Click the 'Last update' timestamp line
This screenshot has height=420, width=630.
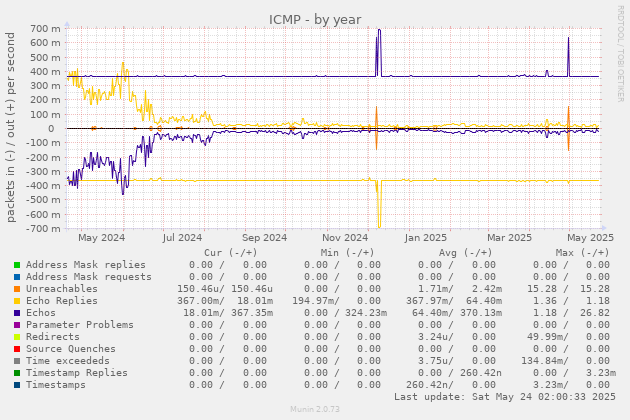pyautogui.click(x=505, y=397)
